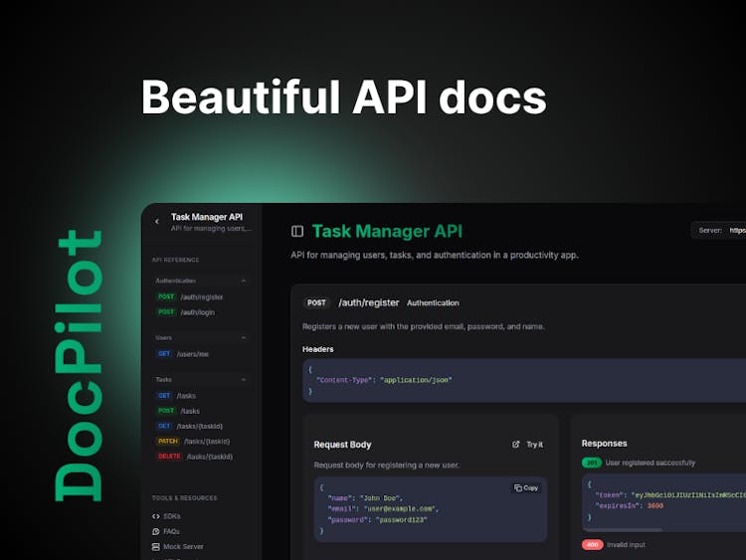
Task: Open the Server dropdown selector
Action: pyautogui.click(x=718, y=231)
